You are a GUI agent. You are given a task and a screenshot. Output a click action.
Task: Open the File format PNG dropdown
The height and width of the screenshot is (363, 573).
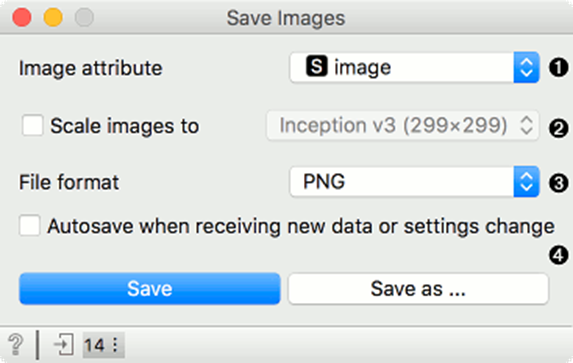coord(414,182)
